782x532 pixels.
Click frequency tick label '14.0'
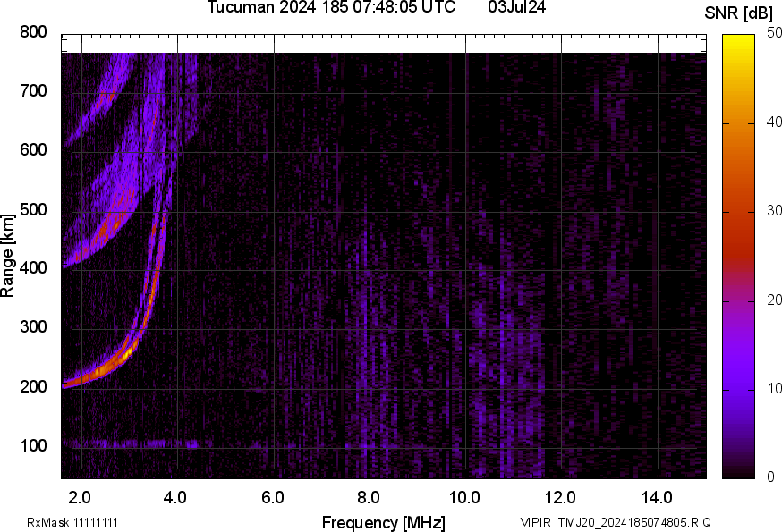pyautogui.click(x=657, y=497)
